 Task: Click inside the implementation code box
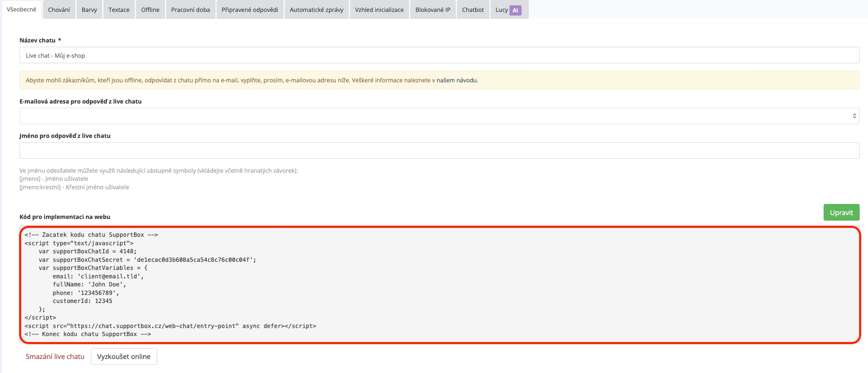coord(440,284)
